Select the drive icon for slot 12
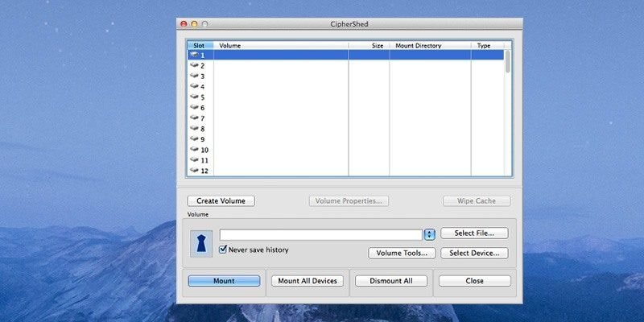Image resolution: width=644 pixels, height=322 pixels. point(195,171)
